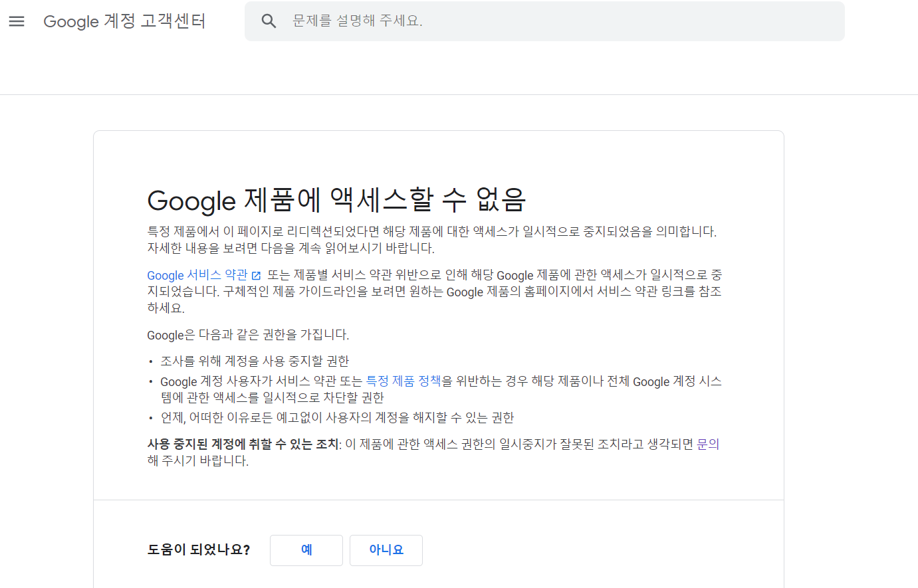Answer 아니요 to 도움이 되었나요
Screen dimensions: 918x588
[386, 550]
